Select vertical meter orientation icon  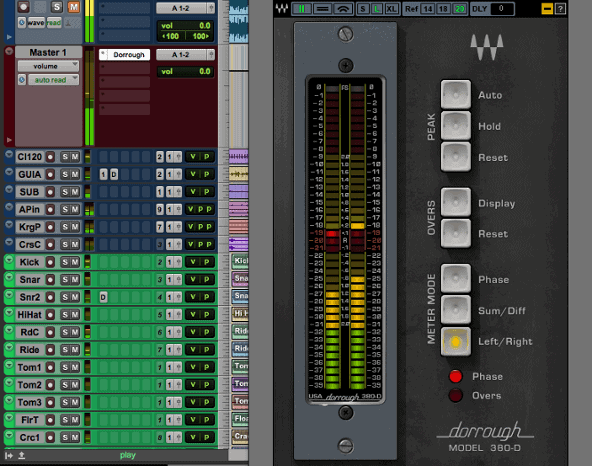pyautogui.click(x=301, y=9)
